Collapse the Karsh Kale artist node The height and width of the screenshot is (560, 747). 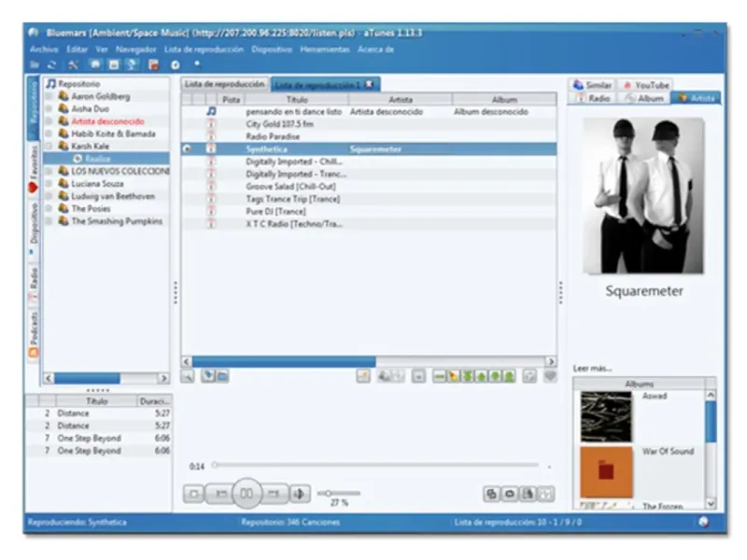tap(49, 147)
